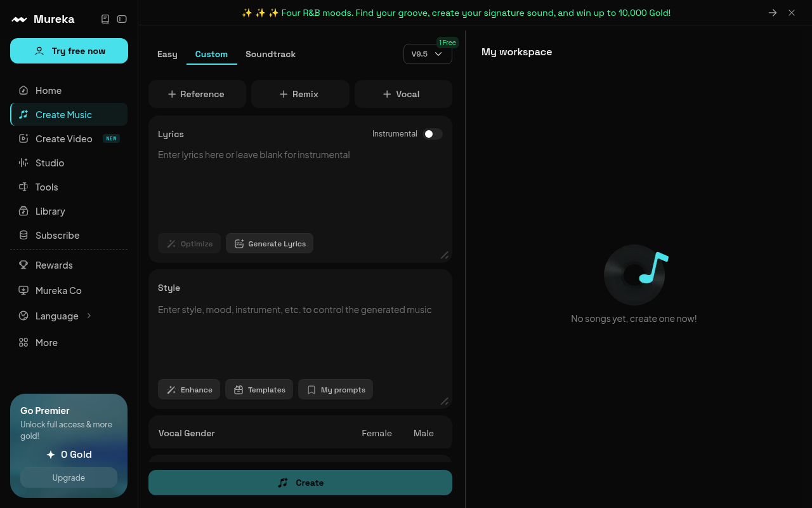Open the More grid icon
Viewport: 812px width, 508px height.
pos(23,342)
